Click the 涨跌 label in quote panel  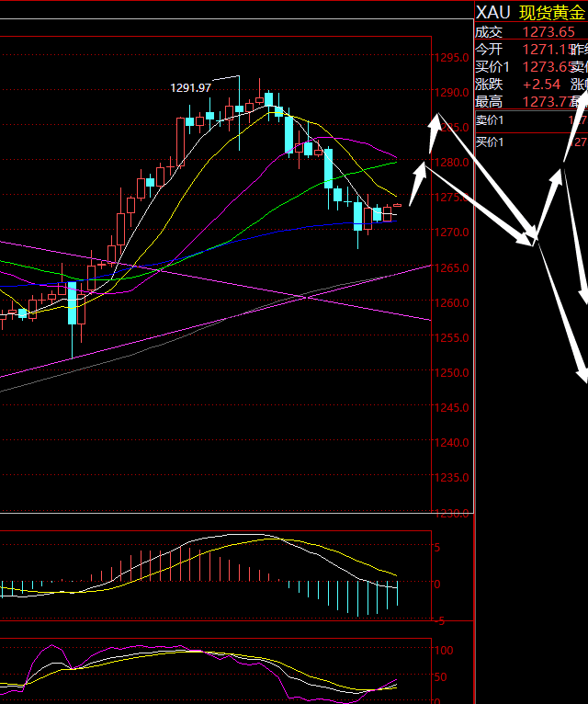489,85
